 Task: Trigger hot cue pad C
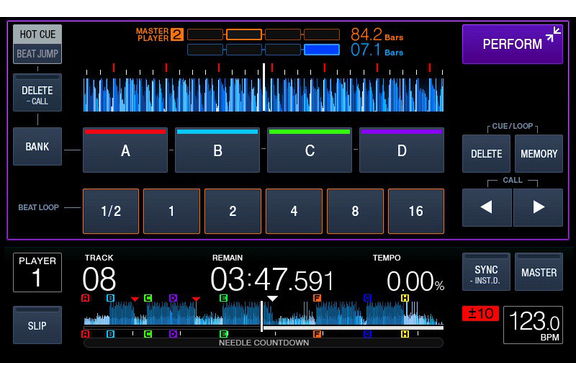coord(310,150)
